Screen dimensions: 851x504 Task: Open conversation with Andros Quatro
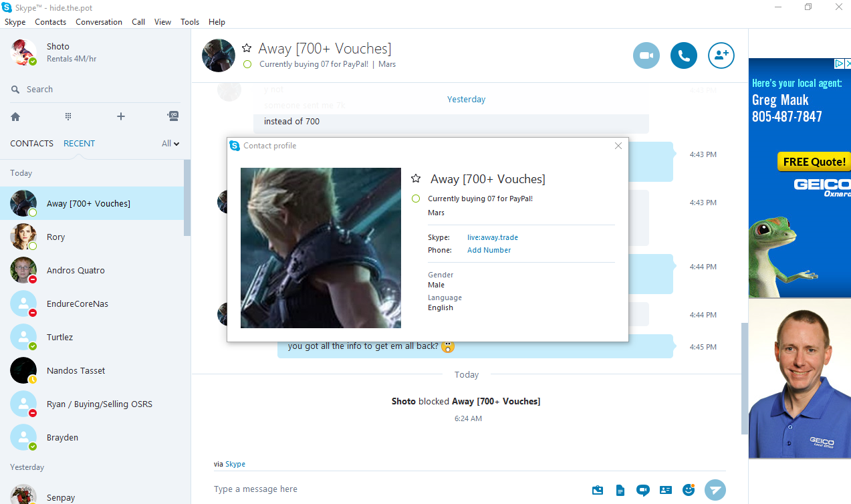pos(92,270)
